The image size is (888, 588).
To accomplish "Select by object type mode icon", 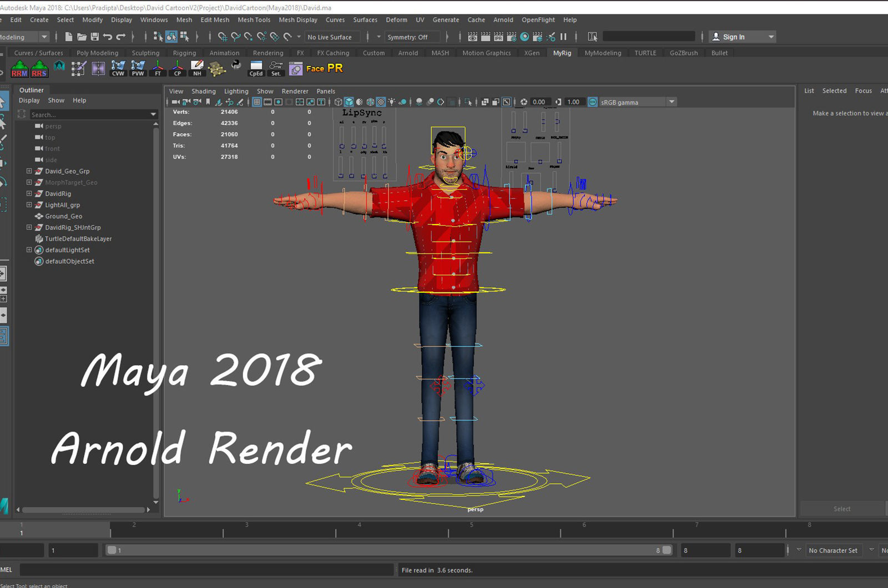I will 171,37.
